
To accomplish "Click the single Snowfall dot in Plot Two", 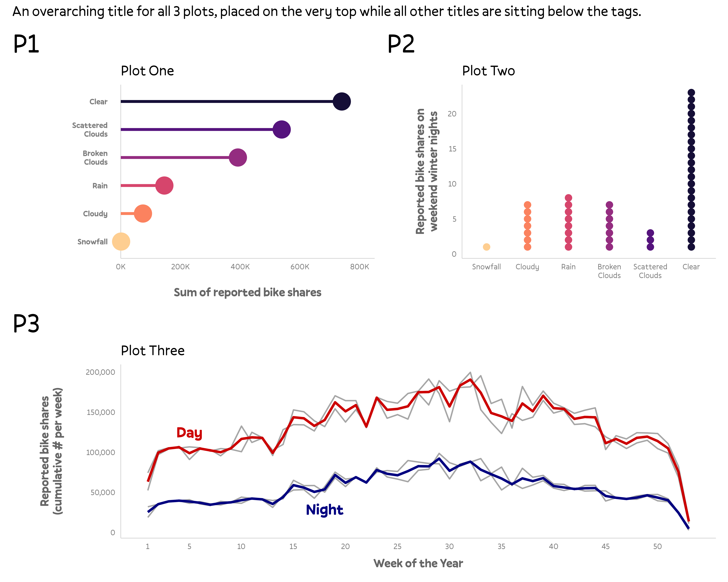I will click(x=486, y=247).
